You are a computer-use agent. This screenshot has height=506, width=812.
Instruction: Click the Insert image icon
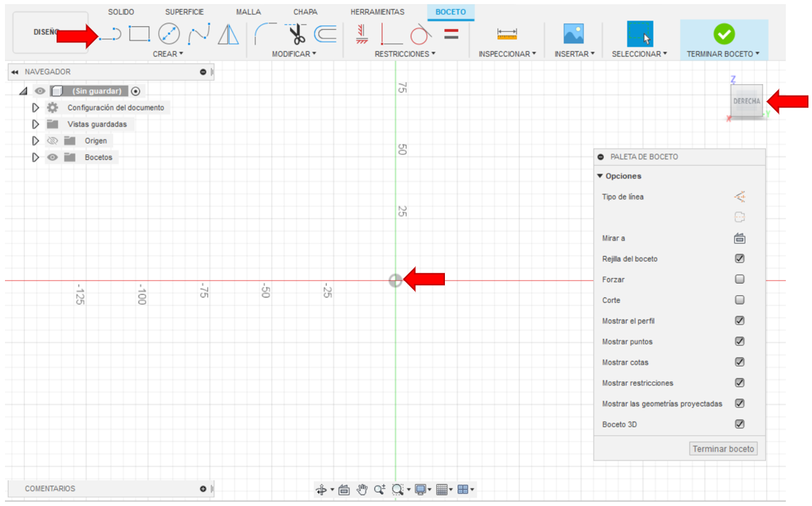[x=573, y=34]
